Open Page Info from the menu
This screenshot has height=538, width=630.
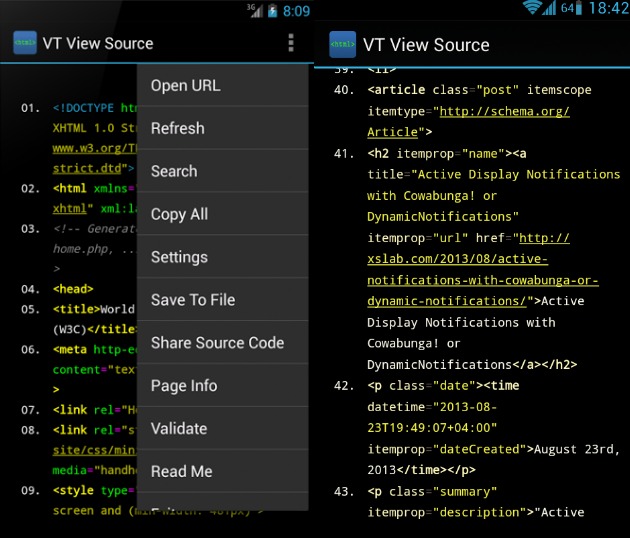(x=222, y=386)
